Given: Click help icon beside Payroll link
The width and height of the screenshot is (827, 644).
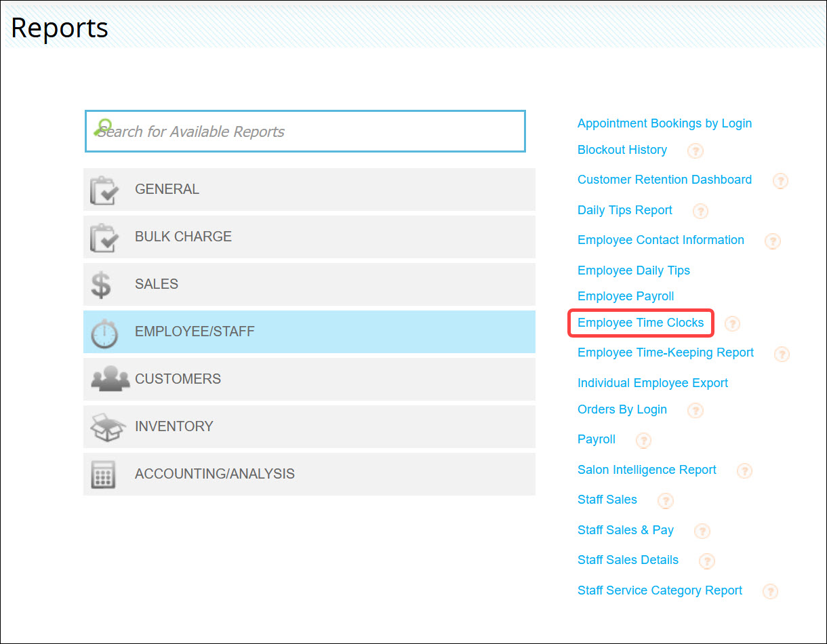Looking at the screenshot, I should pyautogui.click(x=643, y=441).
